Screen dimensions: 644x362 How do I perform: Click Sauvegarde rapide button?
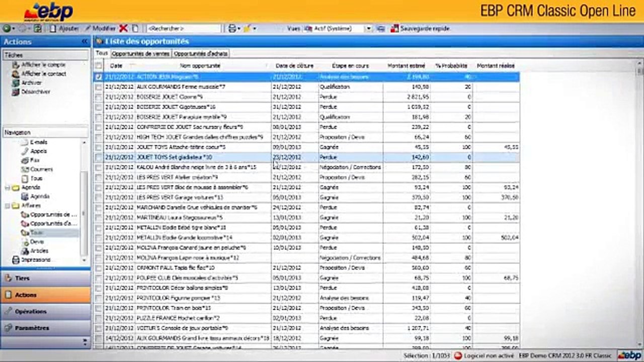(x=420, y=29)
